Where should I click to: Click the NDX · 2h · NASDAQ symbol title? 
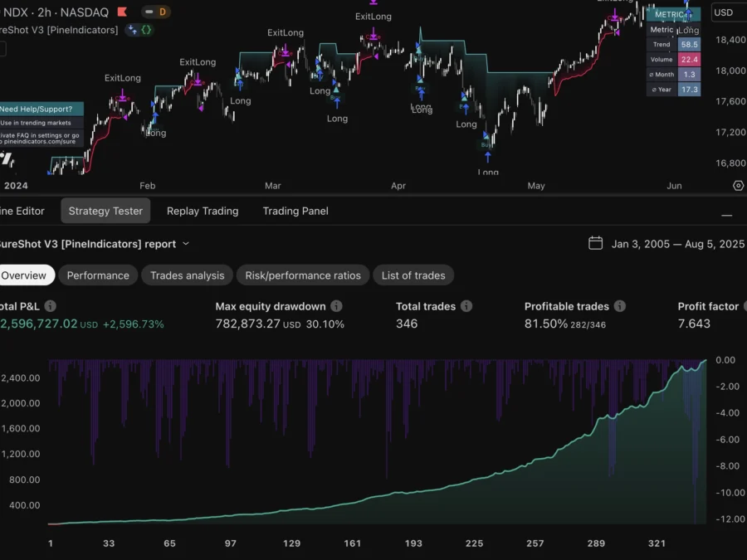coord(56,12)
